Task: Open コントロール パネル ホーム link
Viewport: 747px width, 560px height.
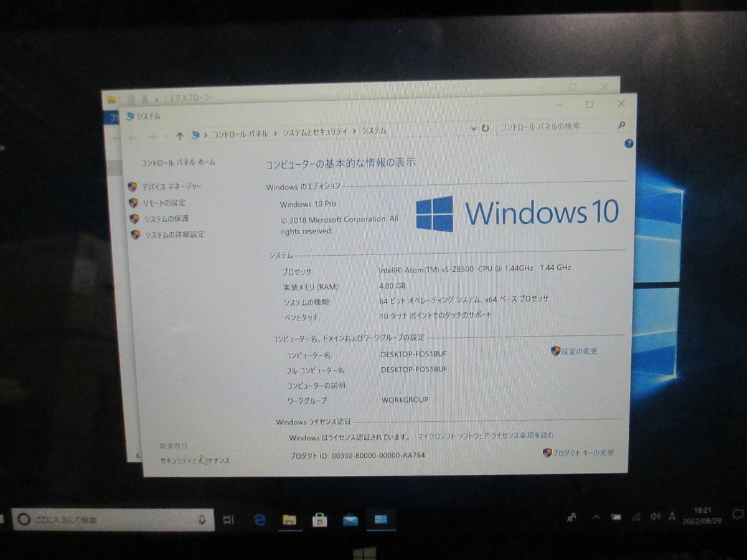Action: pyautogui.click(x=178, y=162)
